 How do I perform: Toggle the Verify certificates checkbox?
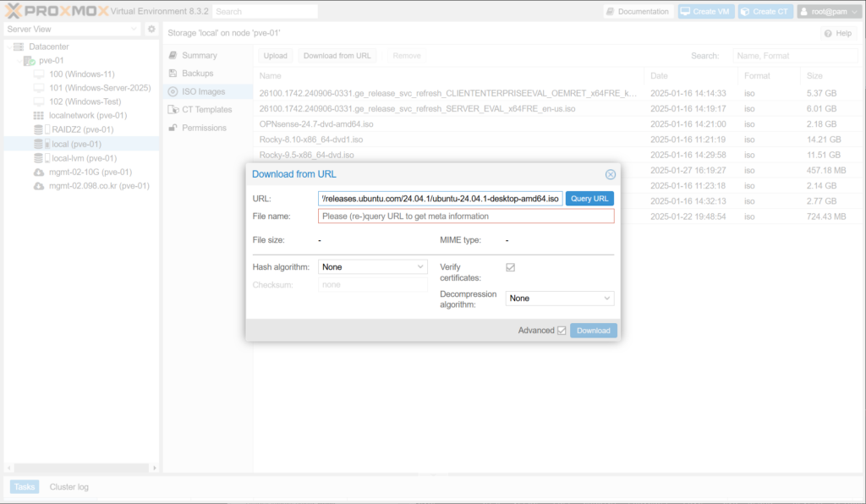click(x=510, y=267)
